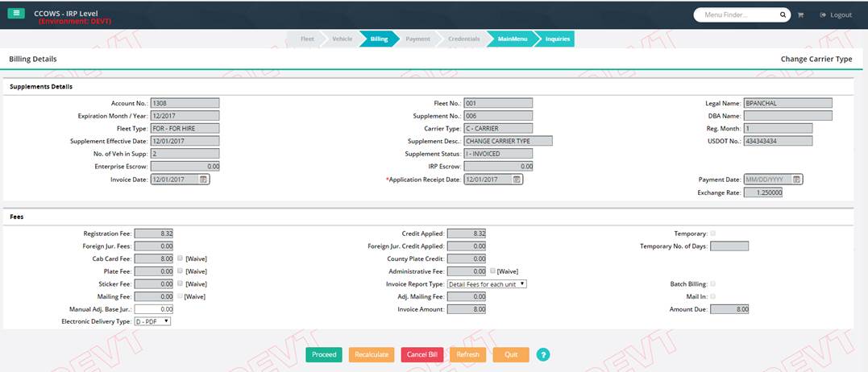Click the Manual Adj. Base Jur. field
This screenshot has height=372, width=868.
(x=154, y=308)
